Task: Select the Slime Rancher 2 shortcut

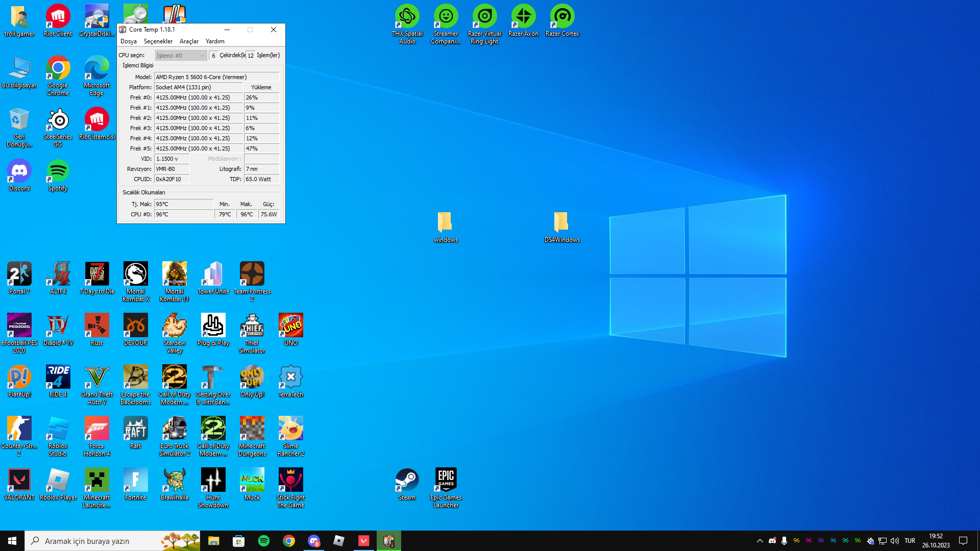Action: click(x=291, y=436)
